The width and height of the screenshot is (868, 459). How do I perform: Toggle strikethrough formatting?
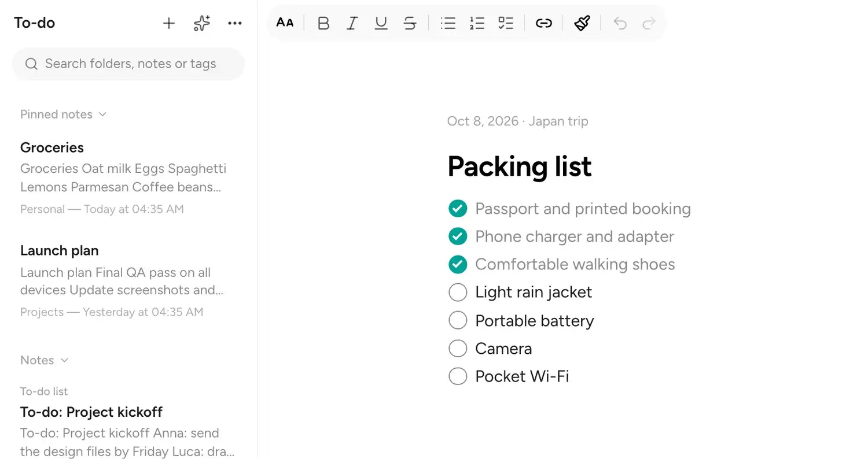tap(410, 23)
